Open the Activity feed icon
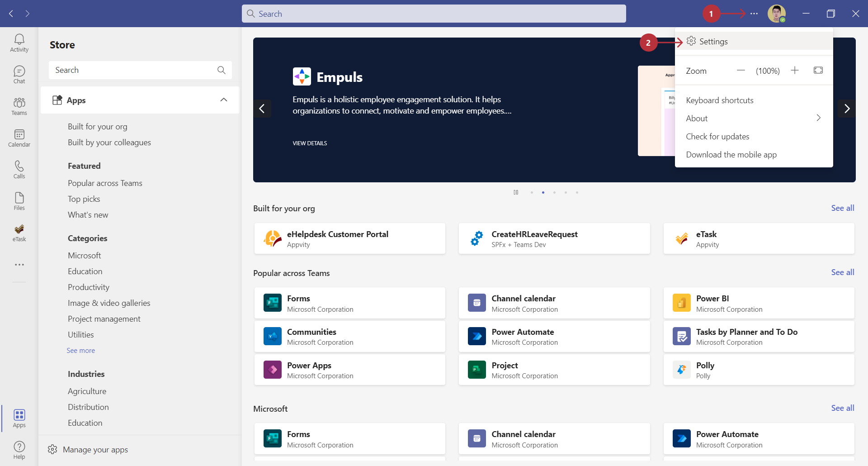Image resolution: width=868 pixels, height=466 pixels. 19,43
